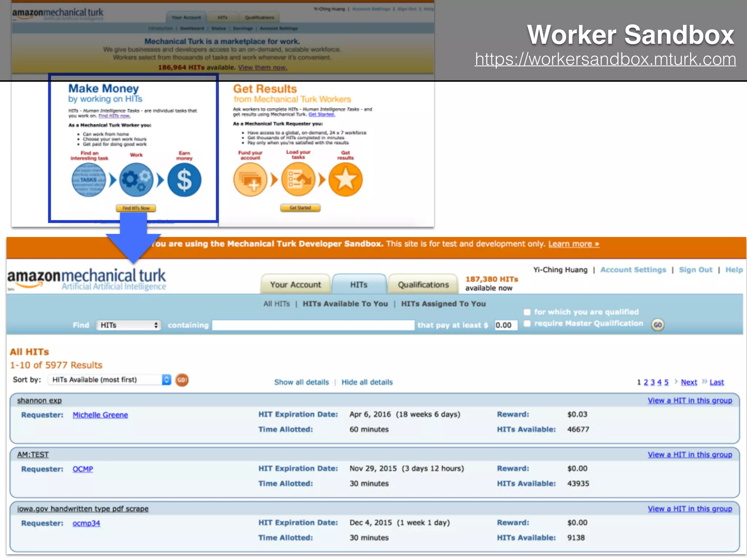Open the Your Account tab in sandbox
Screen dimensions: 747x560
pyautogui.click(x=295, y=284)
